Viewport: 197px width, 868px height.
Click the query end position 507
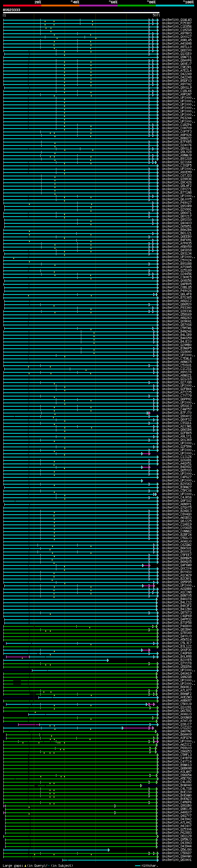click(155, 15)
